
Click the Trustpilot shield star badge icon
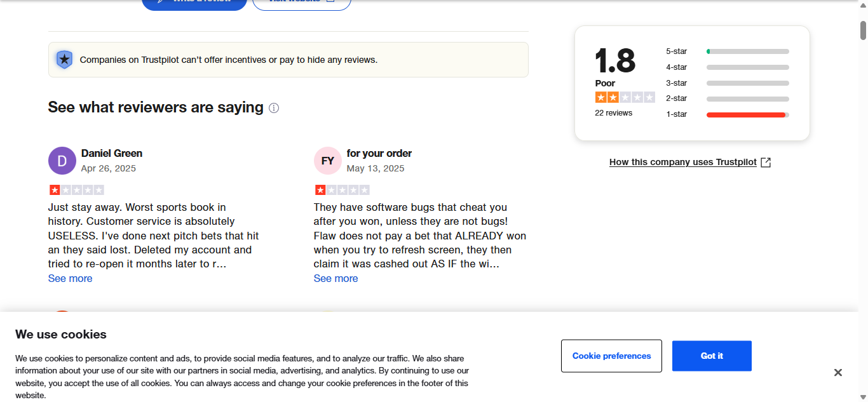pos(64,60)
